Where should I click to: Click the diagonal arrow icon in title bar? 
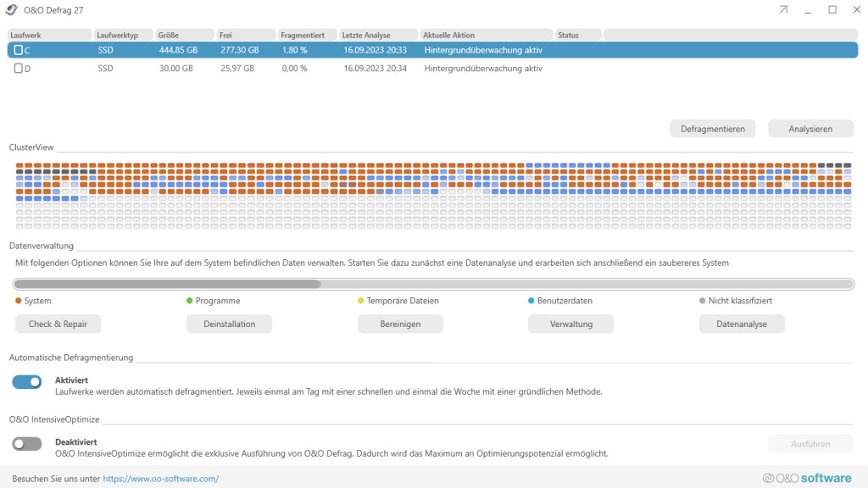pos(782,9)
